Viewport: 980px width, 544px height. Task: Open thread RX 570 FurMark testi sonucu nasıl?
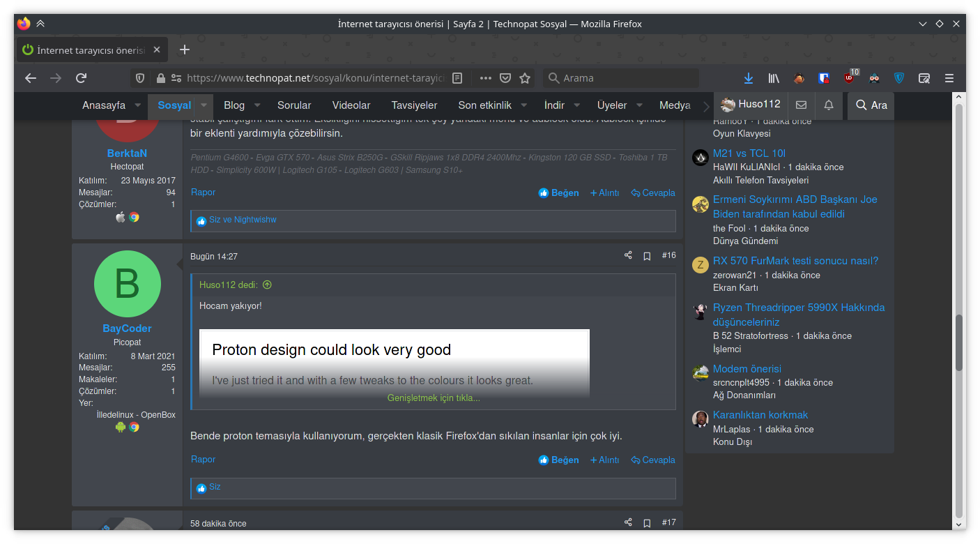tap(796, 261)
